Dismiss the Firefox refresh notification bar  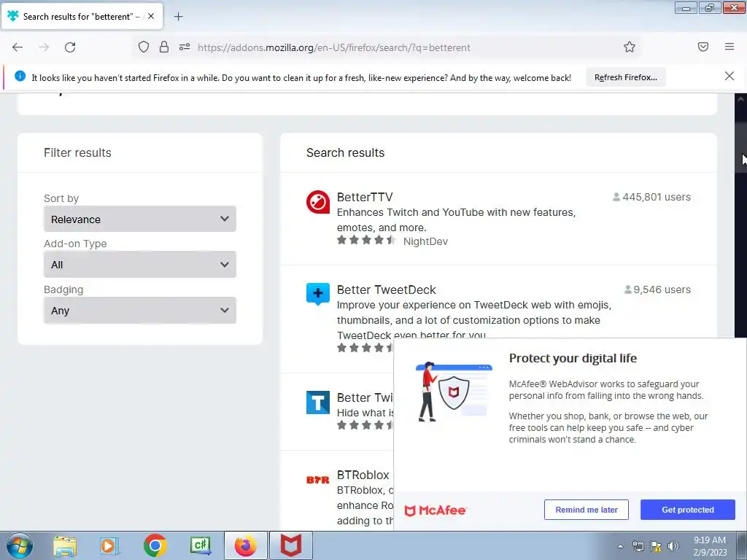(729, 76)
